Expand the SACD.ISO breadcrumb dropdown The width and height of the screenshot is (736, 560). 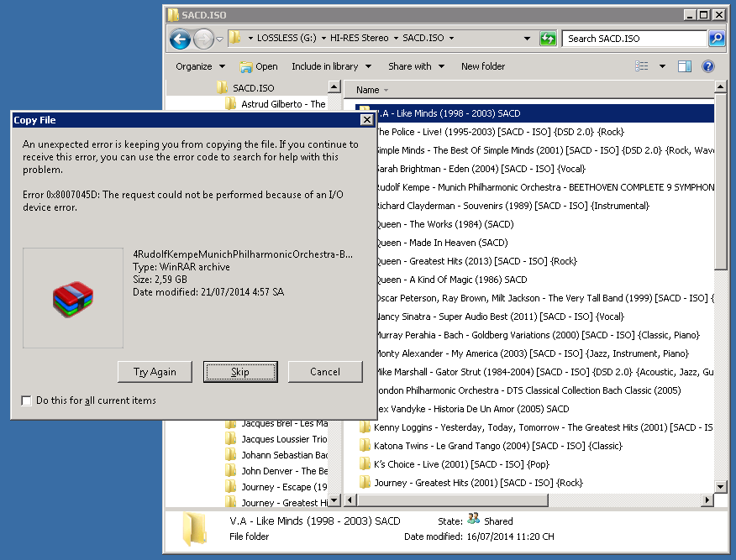[451, 38]
